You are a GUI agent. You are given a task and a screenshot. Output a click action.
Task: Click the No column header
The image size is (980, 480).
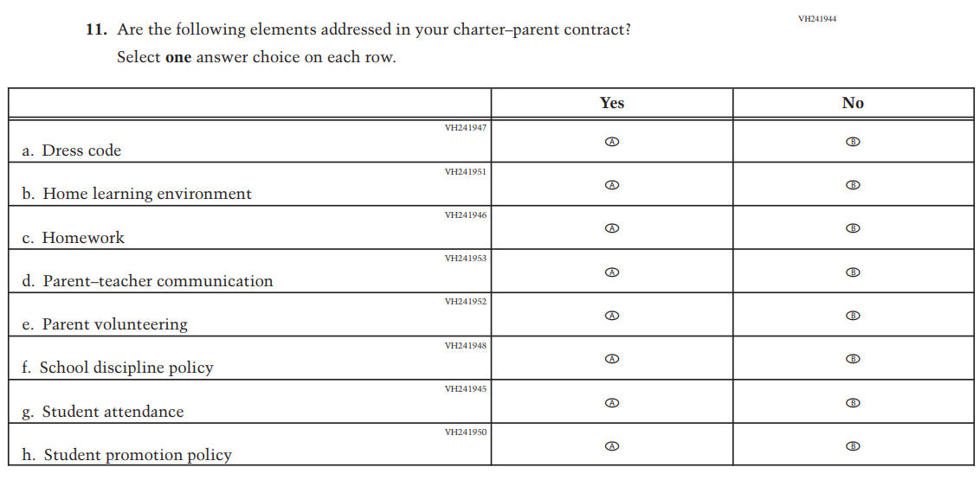tap(853, 103)
